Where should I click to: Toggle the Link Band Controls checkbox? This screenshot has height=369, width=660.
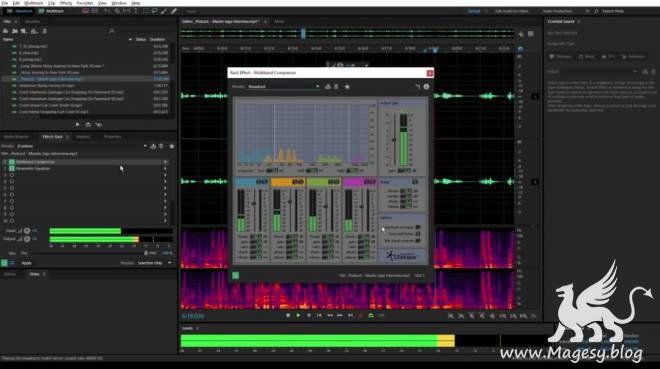418,241
